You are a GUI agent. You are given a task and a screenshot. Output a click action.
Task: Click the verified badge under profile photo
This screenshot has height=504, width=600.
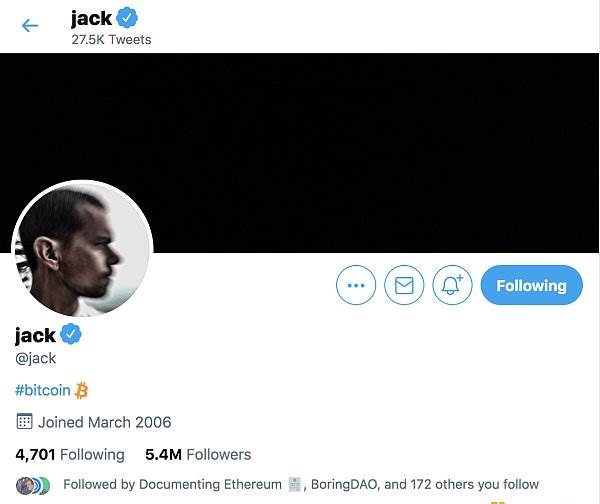(x=71, y=334)
